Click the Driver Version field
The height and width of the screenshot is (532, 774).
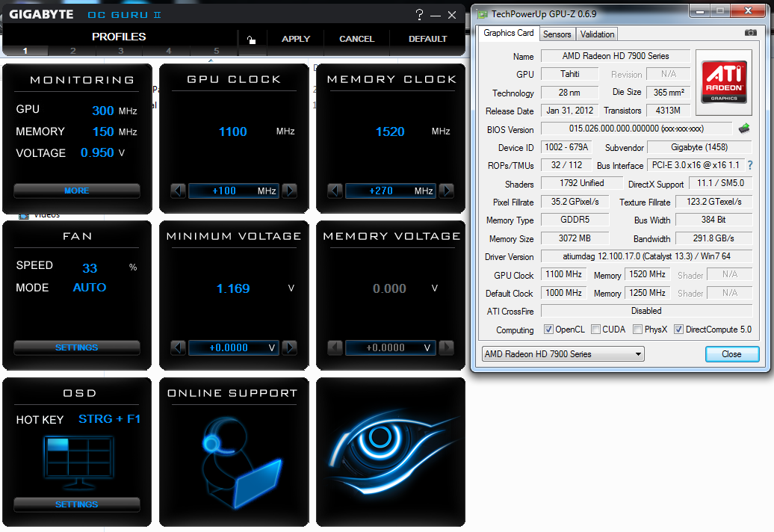(646, 256)
